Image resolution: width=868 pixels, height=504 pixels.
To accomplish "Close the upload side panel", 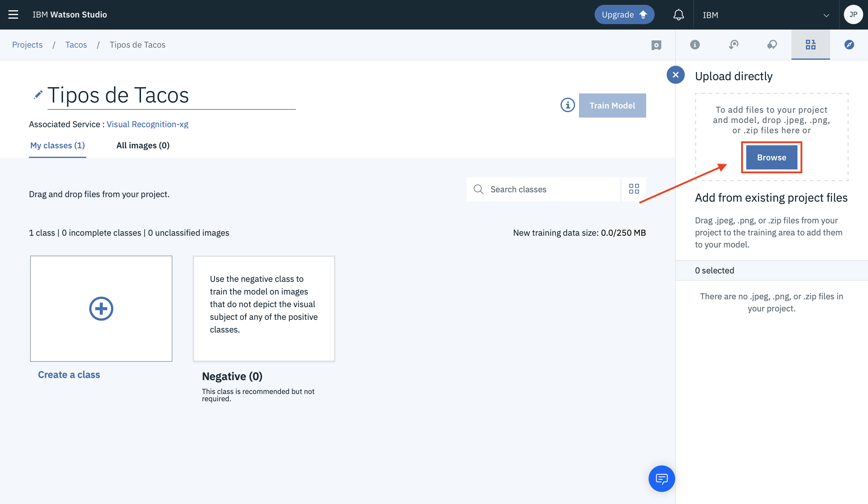I will (675, 75).
